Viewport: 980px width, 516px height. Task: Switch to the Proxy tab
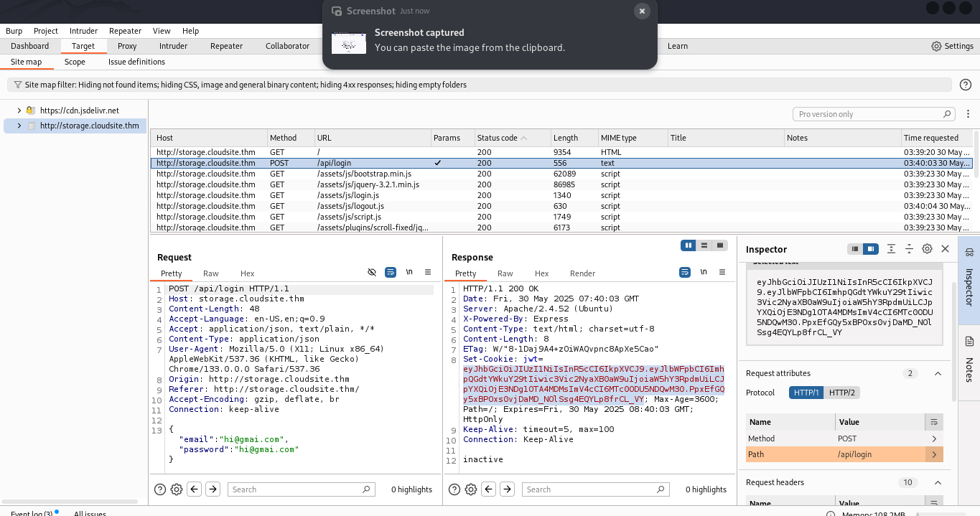point(127,46)
